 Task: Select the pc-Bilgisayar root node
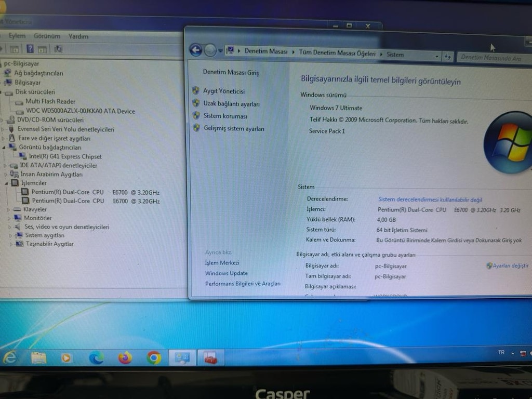21,63
